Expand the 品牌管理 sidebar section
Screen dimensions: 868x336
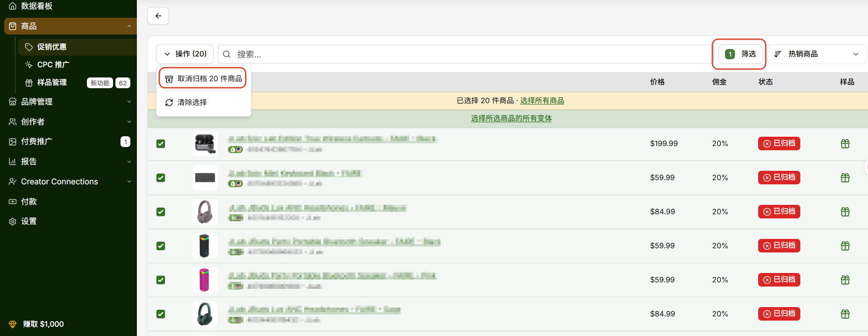click(x=68, y=102)
